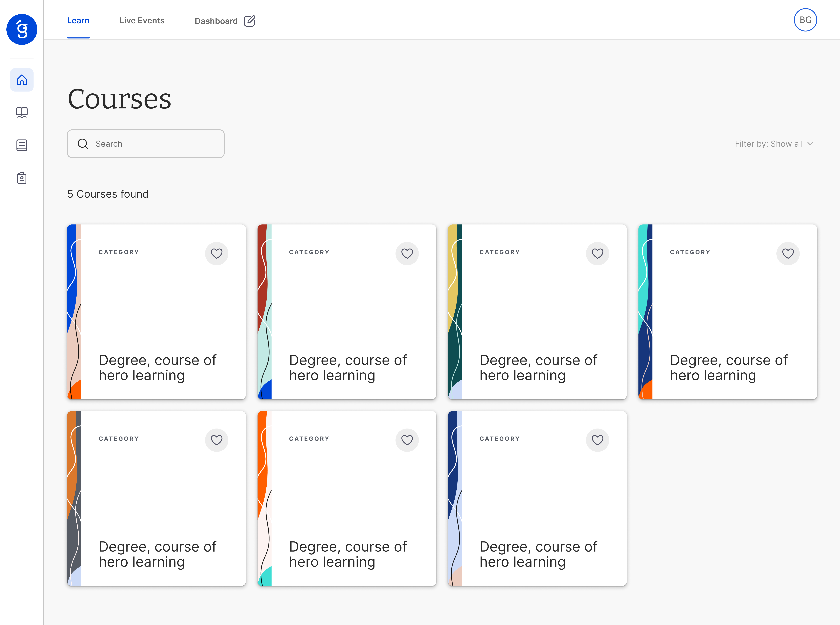Image resolution: width=840 pixels, height=625 pixels.
Task: Click the ID badge sidebar icon
Action: tap(22, 178)
